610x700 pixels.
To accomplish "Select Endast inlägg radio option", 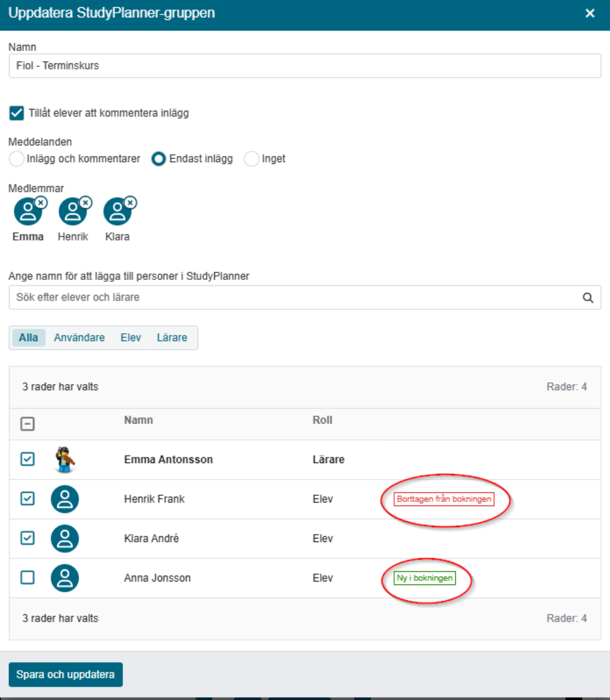I will (158, 159).
